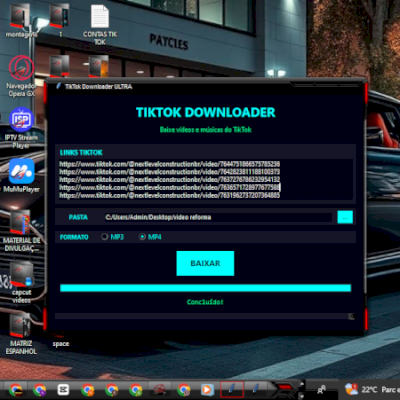The height and width of the screenshot is (400, 400).
Task: Switch to the red-outlined feather taskbar app
Action: (x=232, y=389)
